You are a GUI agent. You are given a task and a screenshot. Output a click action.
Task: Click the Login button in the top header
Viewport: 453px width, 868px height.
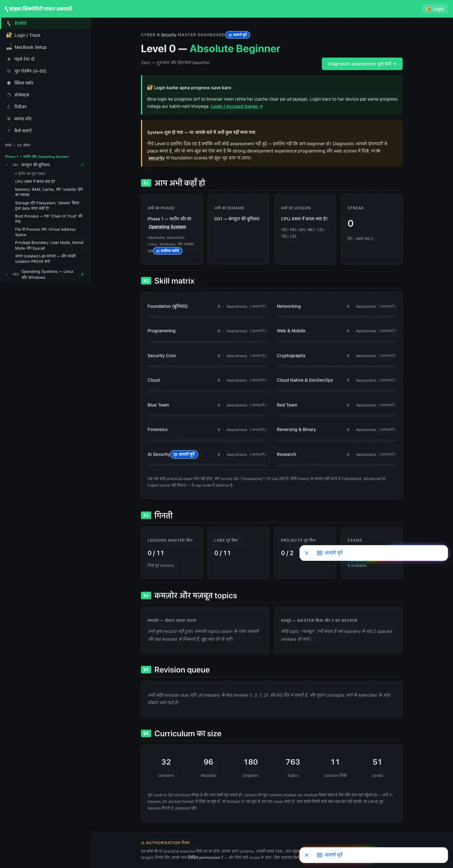tap(435, 9)
